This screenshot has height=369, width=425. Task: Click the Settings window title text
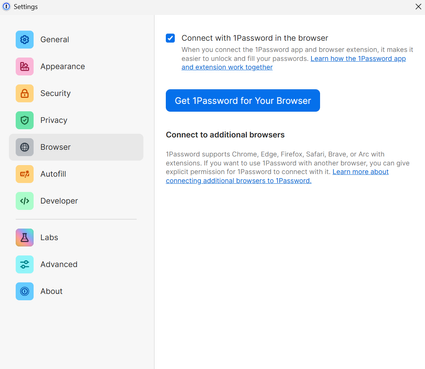click(x=26, y=7)
